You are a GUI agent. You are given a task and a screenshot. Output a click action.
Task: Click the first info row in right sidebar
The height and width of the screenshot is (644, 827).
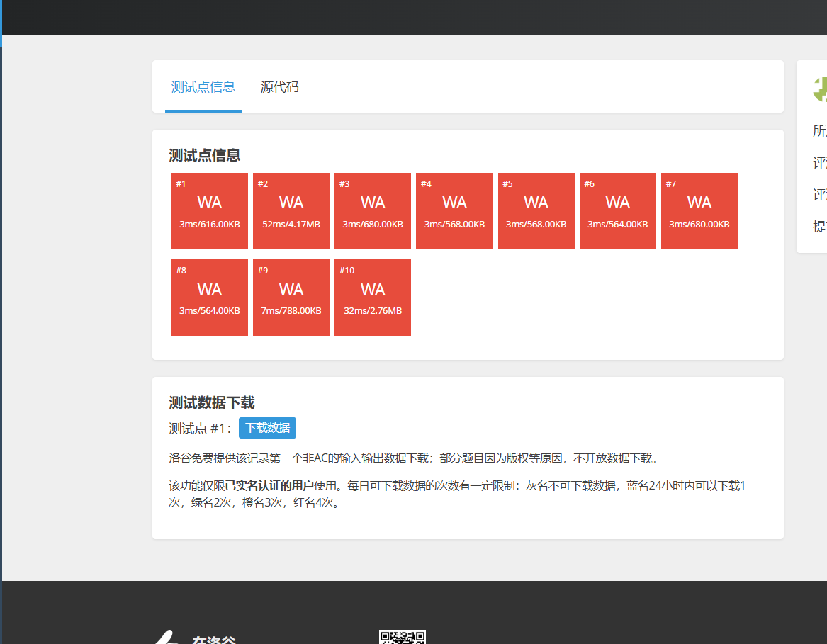click(x=820, y=131)
